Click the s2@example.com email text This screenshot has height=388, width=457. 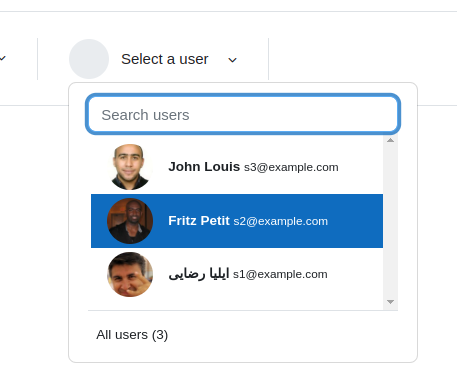(281, 221)
